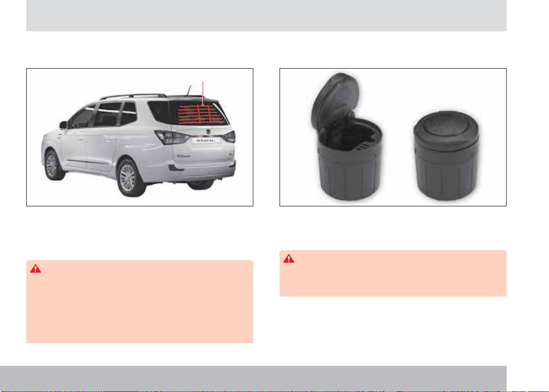Click the roof rails on the car

(x=133, y=96)
